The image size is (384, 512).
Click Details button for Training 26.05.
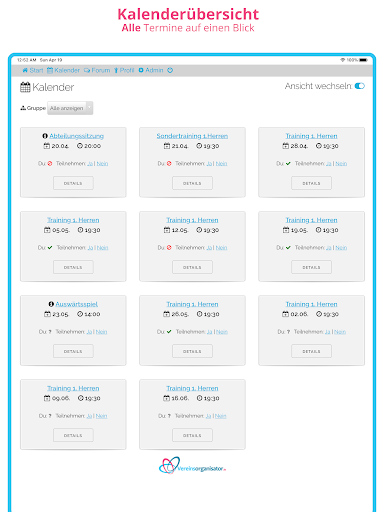tap(192, 351)
